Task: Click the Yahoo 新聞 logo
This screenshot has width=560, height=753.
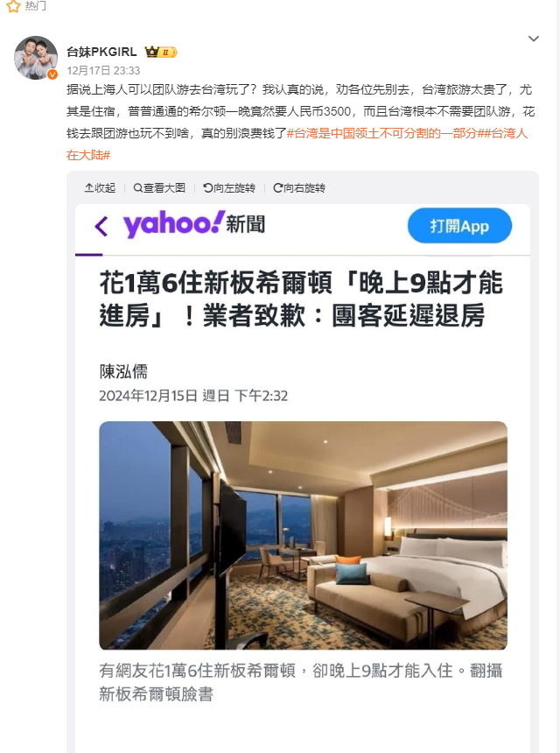Action: coord(194,224)
